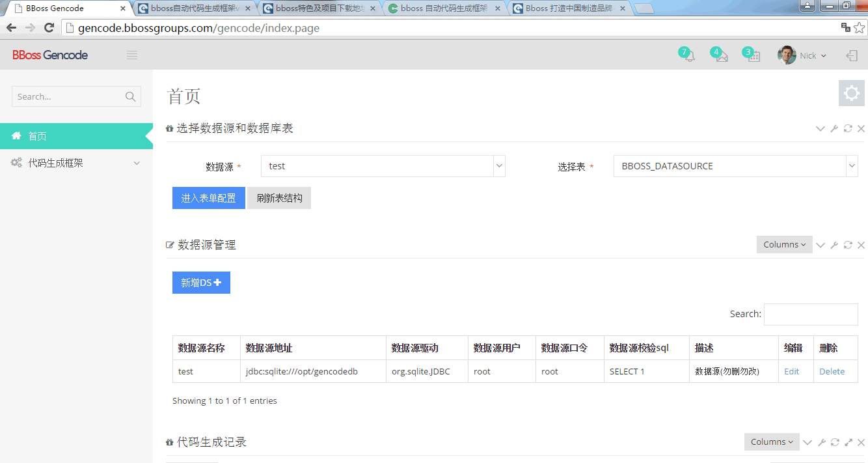This screenshot has height=463, width=868.
Task: Collapse the 数据源管理 panel with chevron
Action: click(x=821, y=245)
